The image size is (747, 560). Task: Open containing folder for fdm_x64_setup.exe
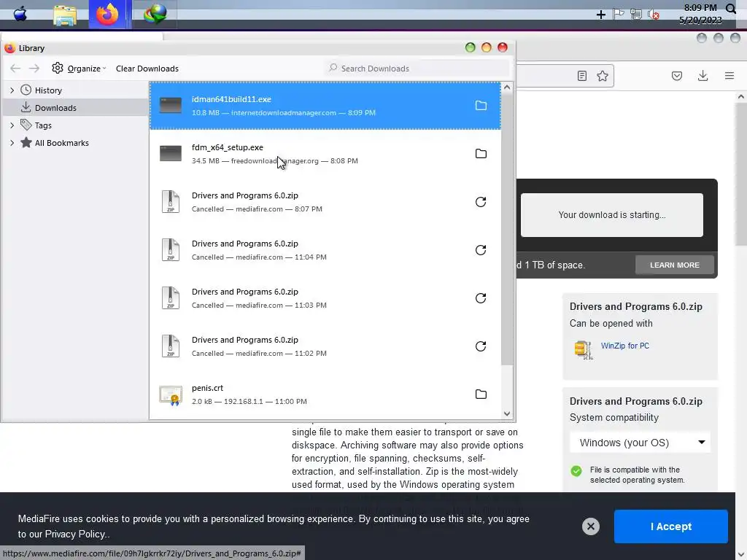coord(481,154)
